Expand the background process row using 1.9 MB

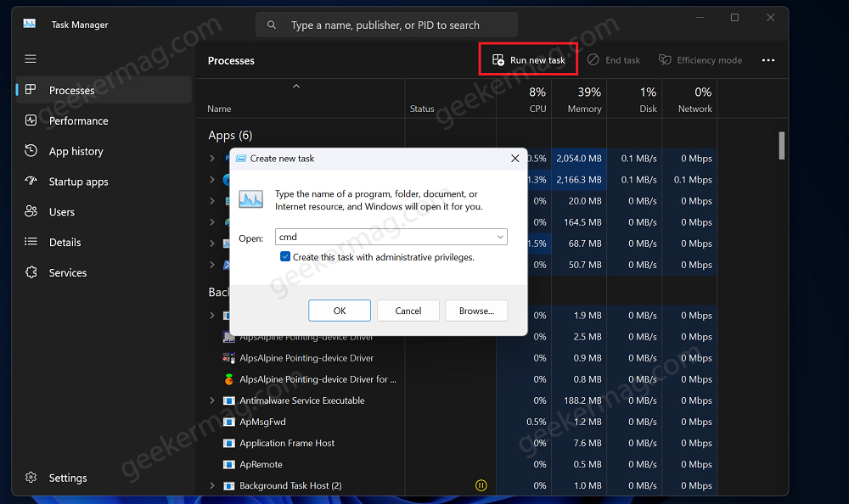coord(212,315)
